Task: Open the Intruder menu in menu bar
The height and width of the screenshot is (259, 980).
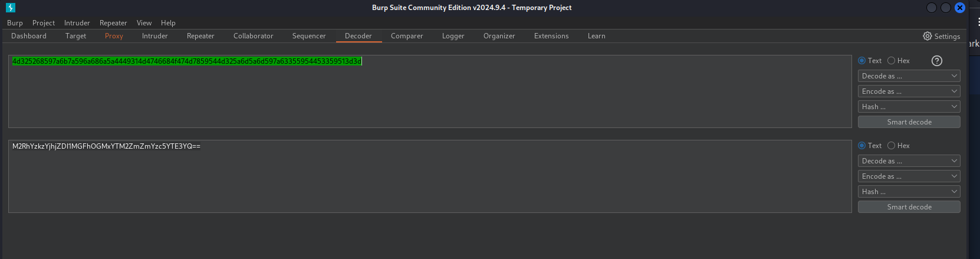Action: [x=77, y=23]
